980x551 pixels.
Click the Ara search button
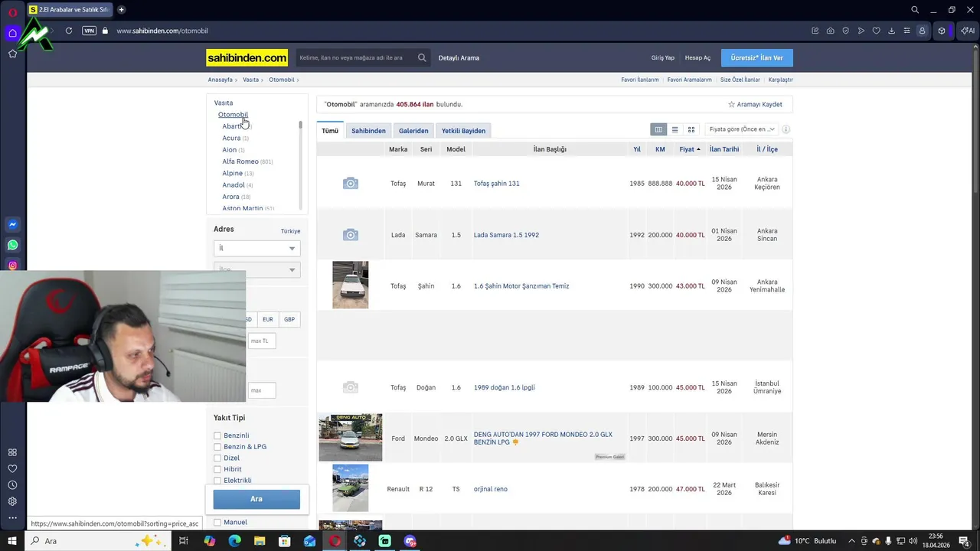(x=256, y=499)
